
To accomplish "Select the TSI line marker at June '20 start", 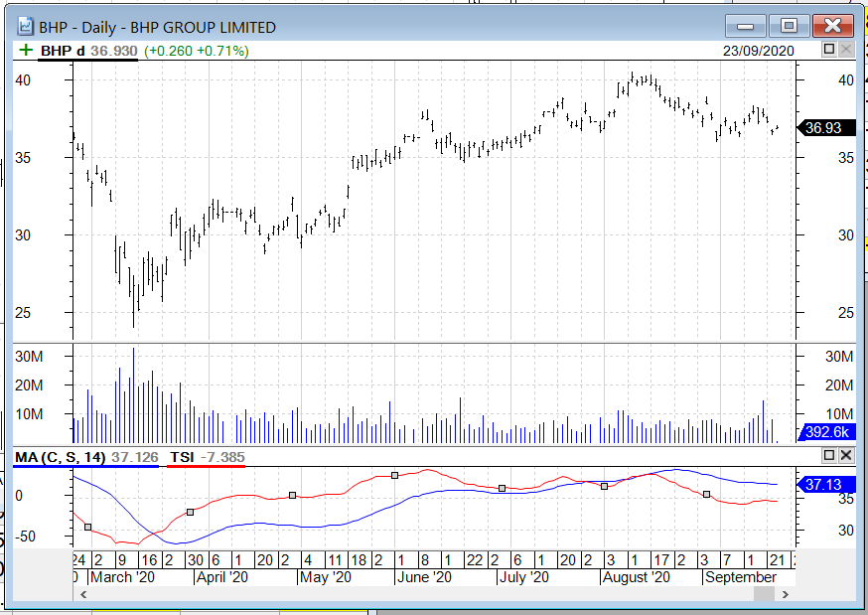I will [x=394, y=476].
